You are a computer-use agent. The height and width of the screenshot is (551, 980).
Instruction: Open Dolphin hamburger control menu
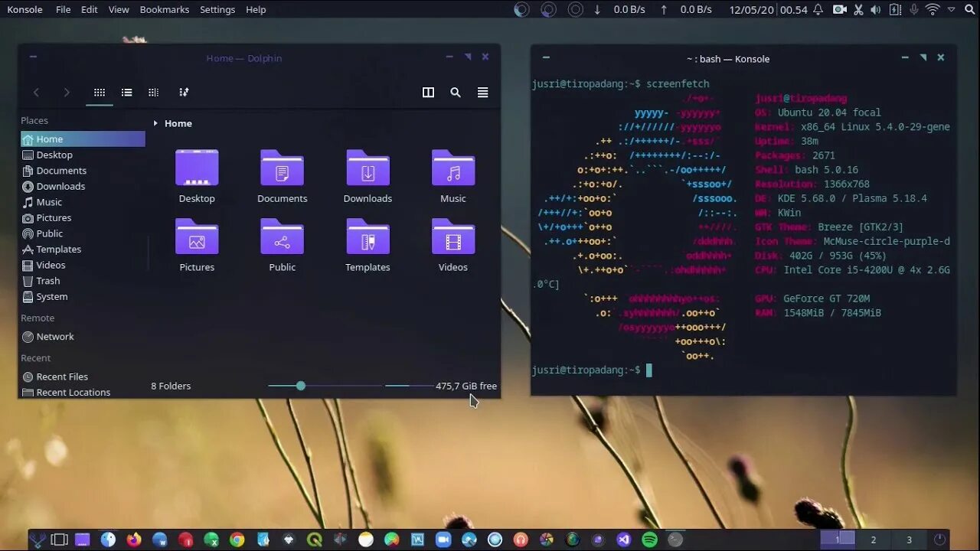point(482,93)
